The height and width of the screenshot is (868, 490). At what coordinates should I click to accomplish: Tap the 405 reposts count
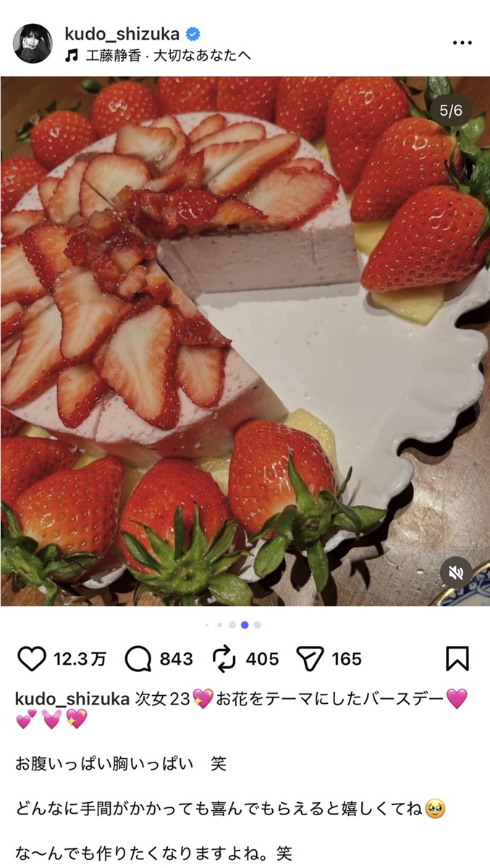262,659
